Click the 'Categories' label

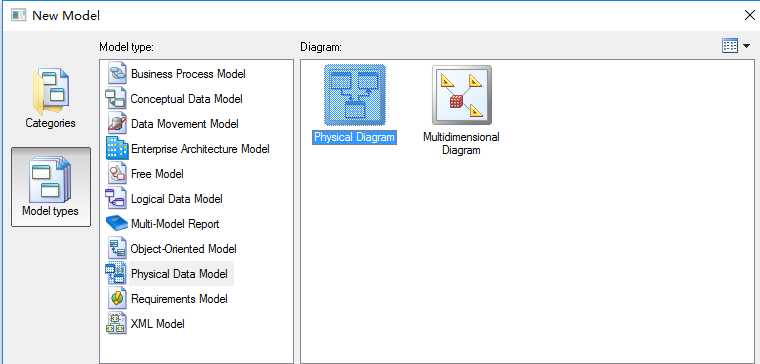50,123
